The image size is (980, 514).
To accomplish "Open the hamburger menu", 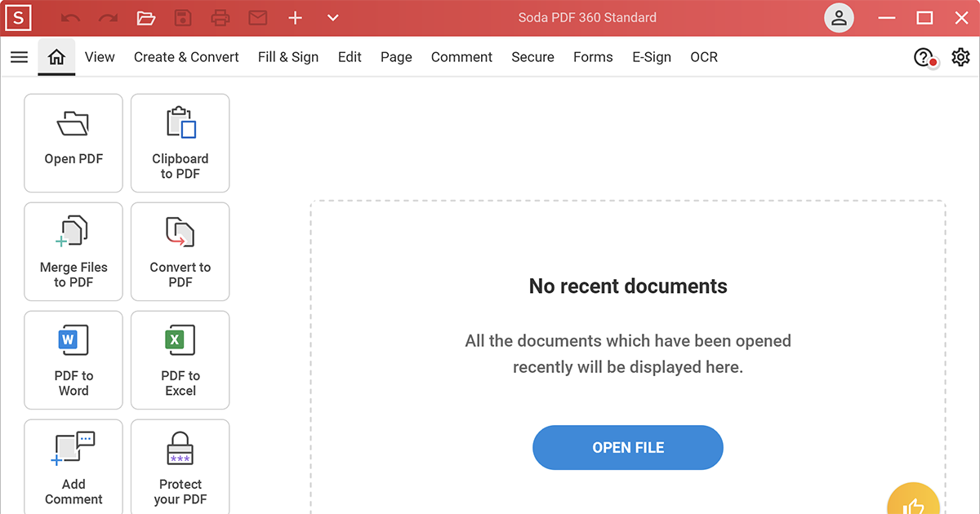I will pyautogui.click(x=19, y=57).
